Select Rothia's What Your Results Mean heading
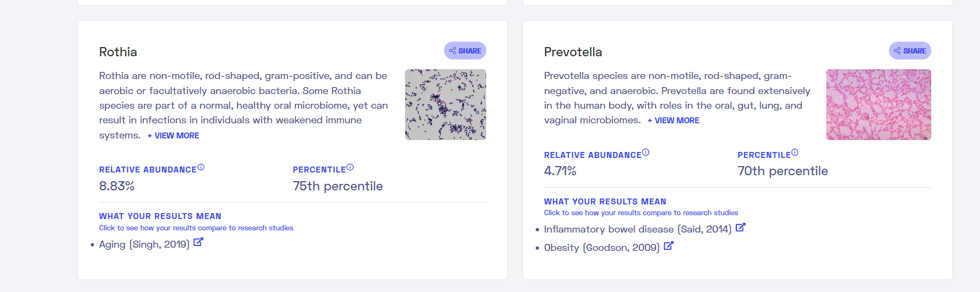 coord(160,216)
